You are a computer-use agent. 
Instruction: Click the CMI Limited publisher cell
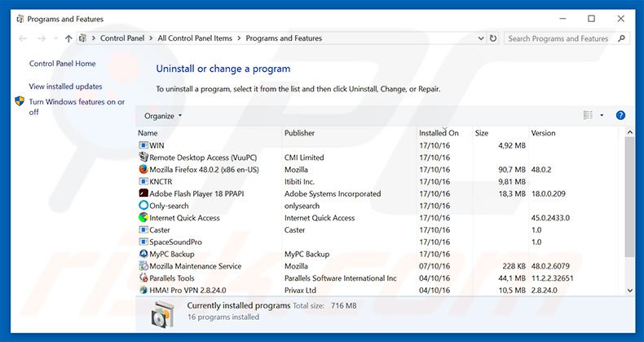[x=304, y=158]
